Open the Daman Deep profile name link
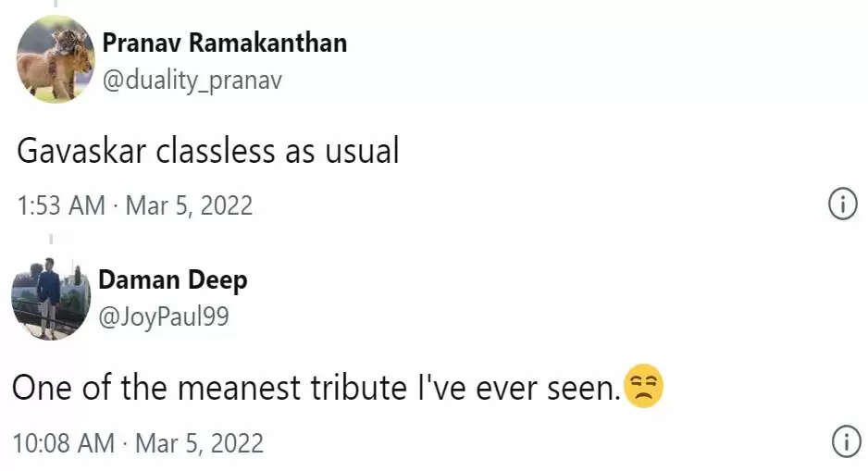The image size is (868, 471). (x=173, y=279)
